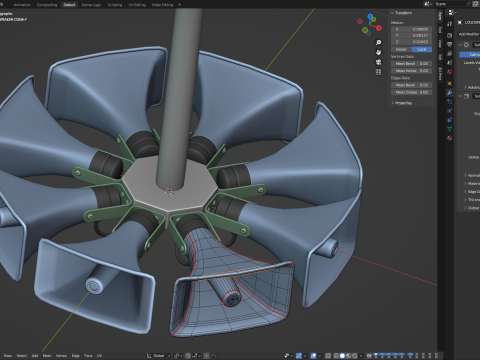
Task: Edit the Median Z value field
Action: pyautogui.click(x=411, y=42)
